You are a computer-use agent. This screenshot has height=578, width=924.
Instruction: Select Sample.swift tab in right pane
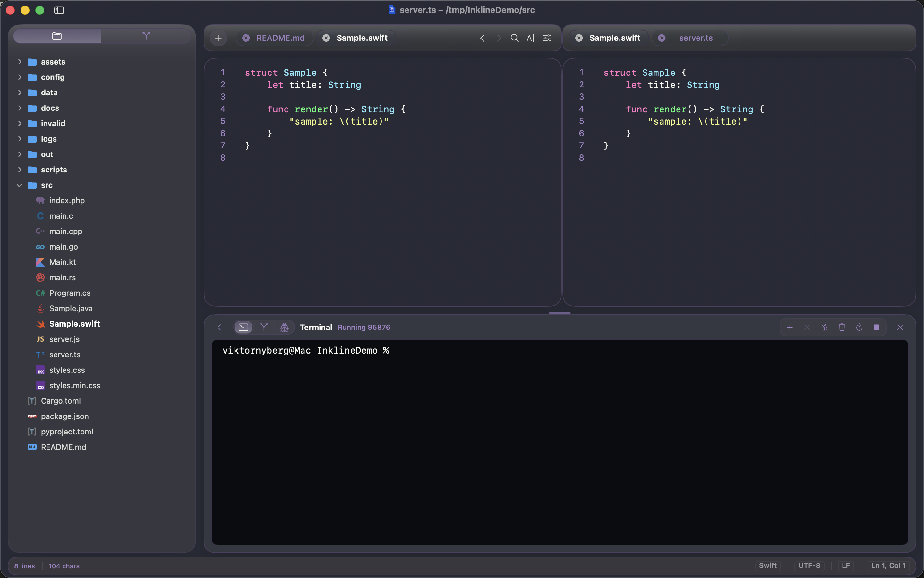[615, 38]
